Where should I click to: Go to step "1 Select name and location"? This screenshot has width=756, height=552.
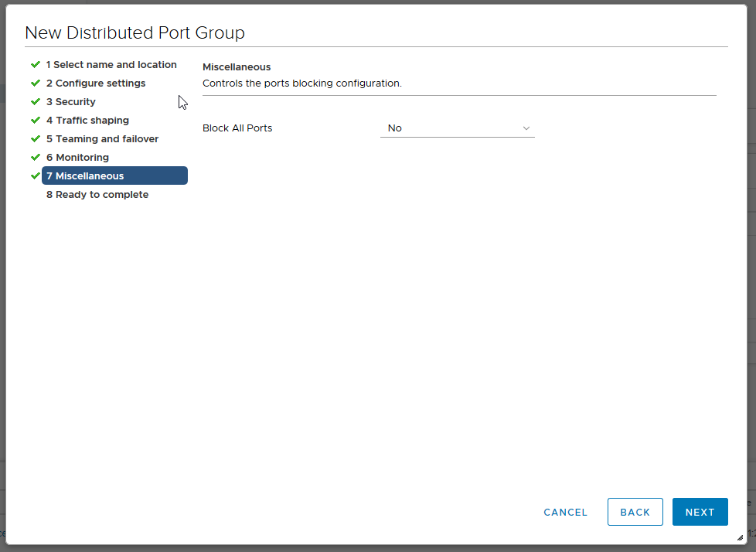[x=111, y=65]
